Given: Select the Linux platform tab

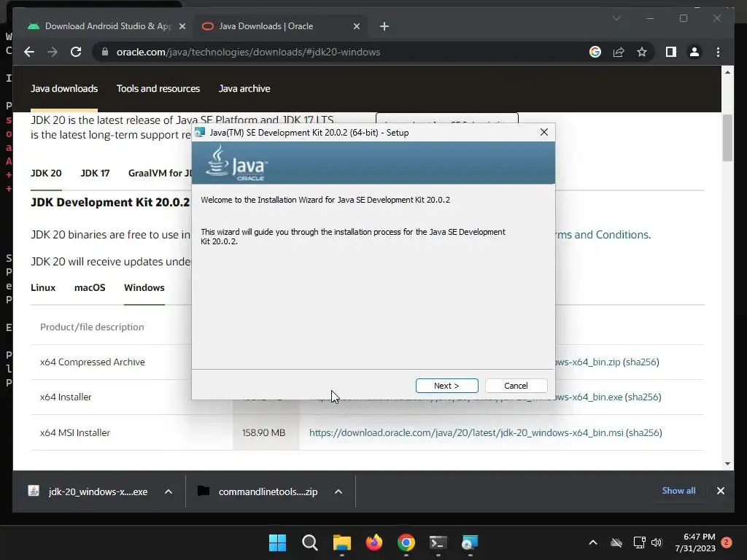Looking at the screenshot, I should (43, 287).
